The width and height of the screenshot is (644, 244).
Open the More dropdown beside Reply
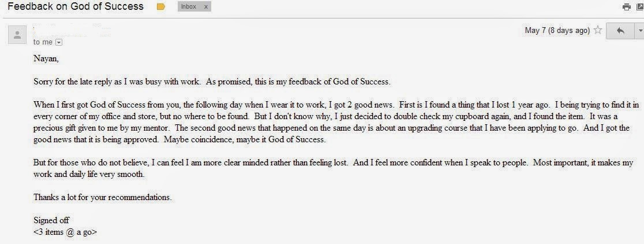640,31
